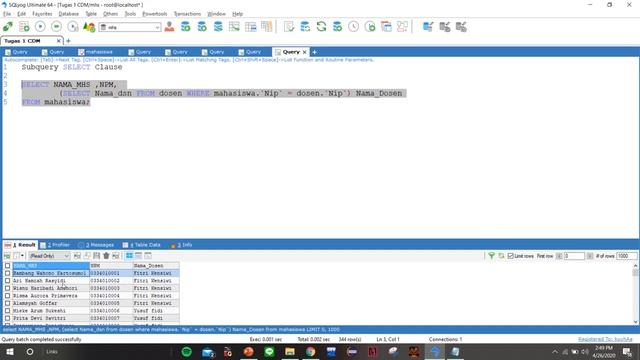640x360 pixels.
Task: Click the plus to add new query tab
Action: coord(314,52)
